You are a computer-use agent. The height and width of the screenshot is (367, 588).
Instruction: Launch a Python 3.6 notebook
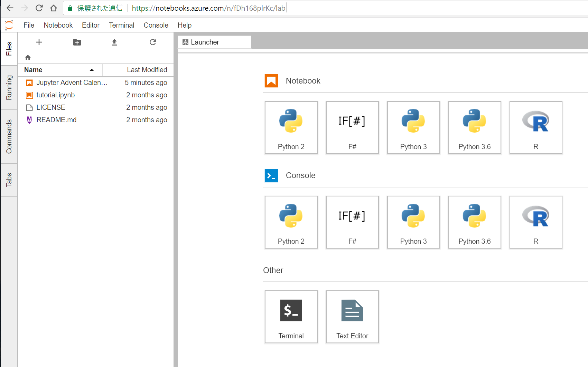474,128
